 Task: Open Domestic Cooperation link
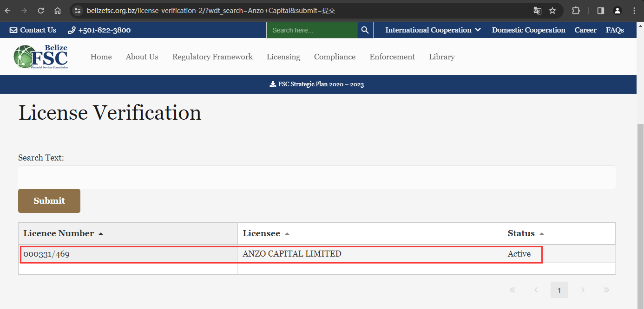(x=529, y=30)
